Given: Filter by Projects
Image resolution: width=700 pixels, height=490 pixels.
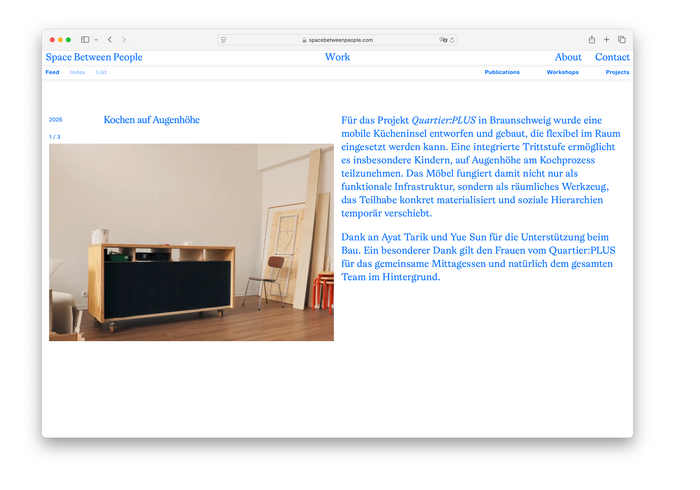Looking at the screenshot, I should [617, 72].
